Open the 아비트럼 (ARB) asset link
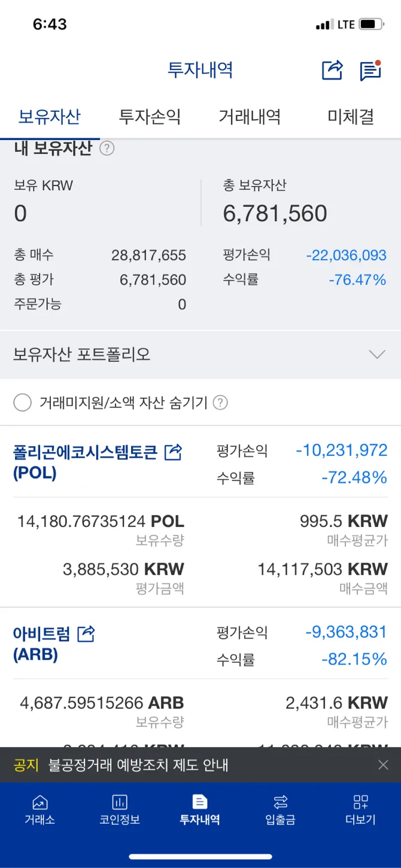Image resolution: width=401 pixels, height=868 pixels. coord(41,644)
